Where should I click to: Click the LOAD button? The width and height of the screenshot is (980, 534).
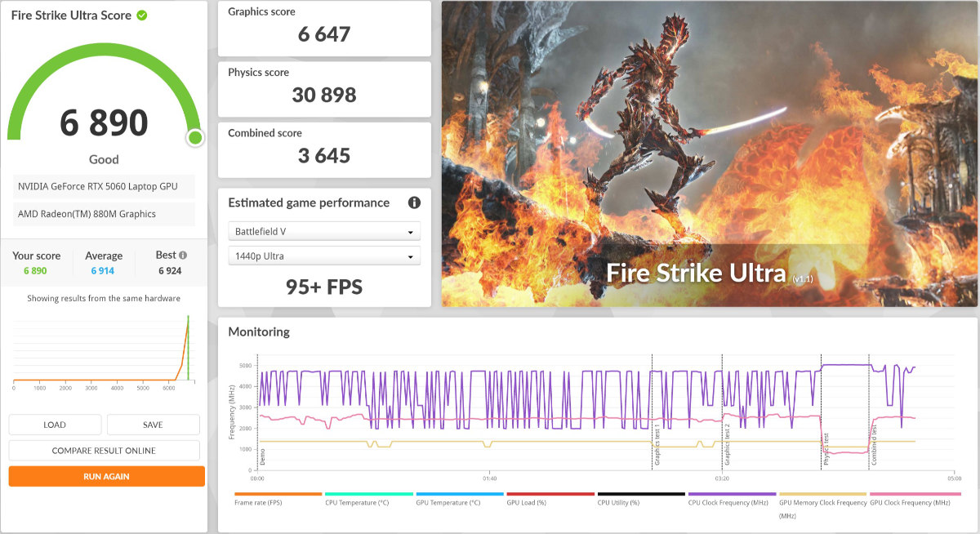55,425
